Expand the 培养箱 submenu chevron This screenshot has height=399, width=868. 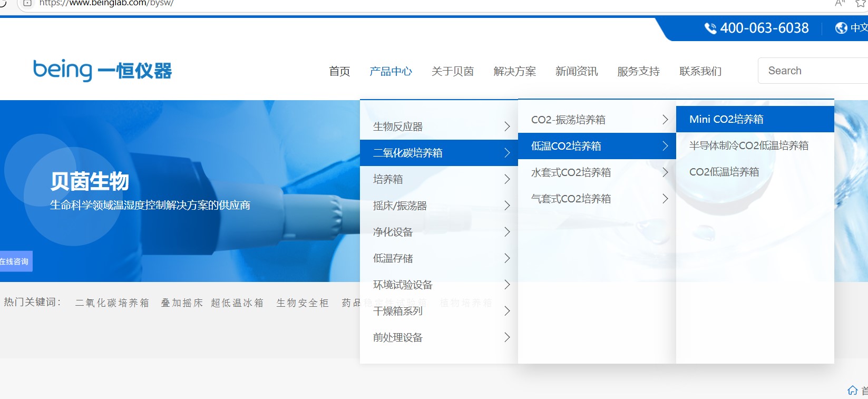click(x=506, y=179)
